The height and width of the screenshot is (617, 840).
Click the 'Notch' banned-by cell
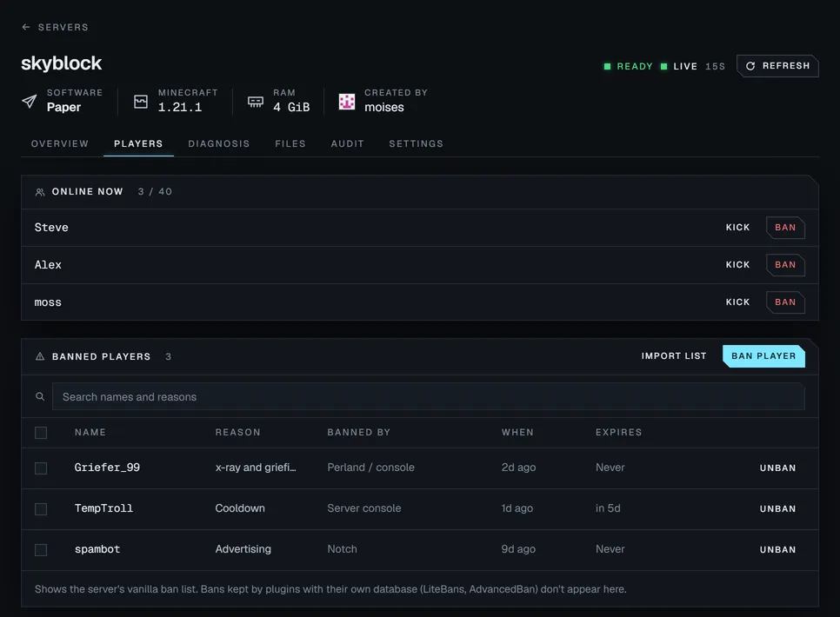click(343, 549)
